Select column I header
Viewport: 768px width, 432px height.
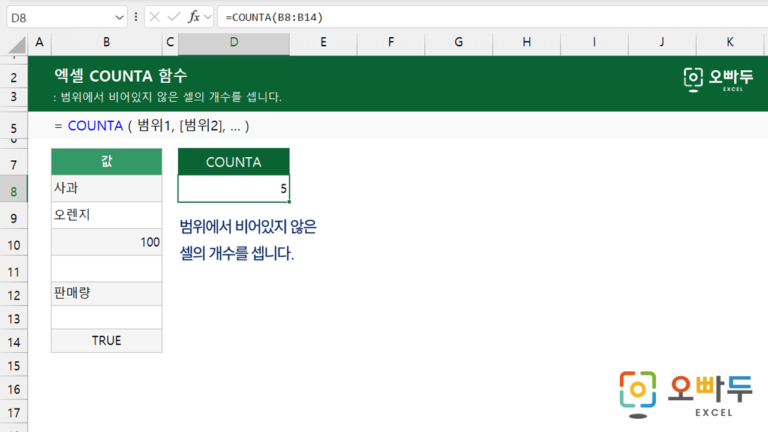594,43
